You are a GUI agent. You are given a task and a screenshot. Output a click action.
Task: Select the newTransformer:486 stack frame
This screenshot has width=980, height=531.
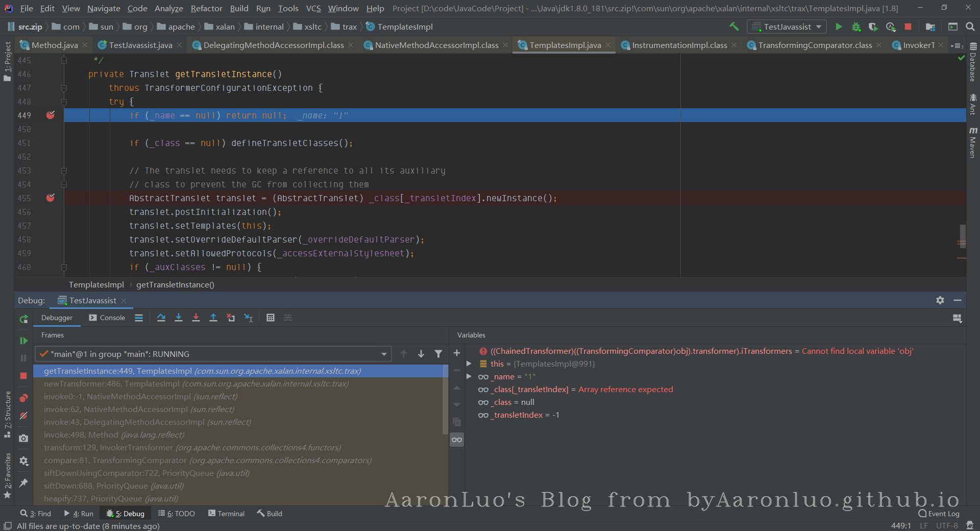pyautogui.click(x=196, y=383)
